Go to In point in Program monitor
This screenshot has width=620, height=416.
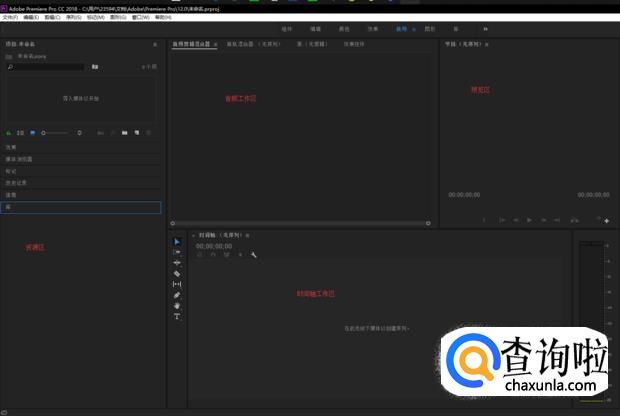[502, 220]
